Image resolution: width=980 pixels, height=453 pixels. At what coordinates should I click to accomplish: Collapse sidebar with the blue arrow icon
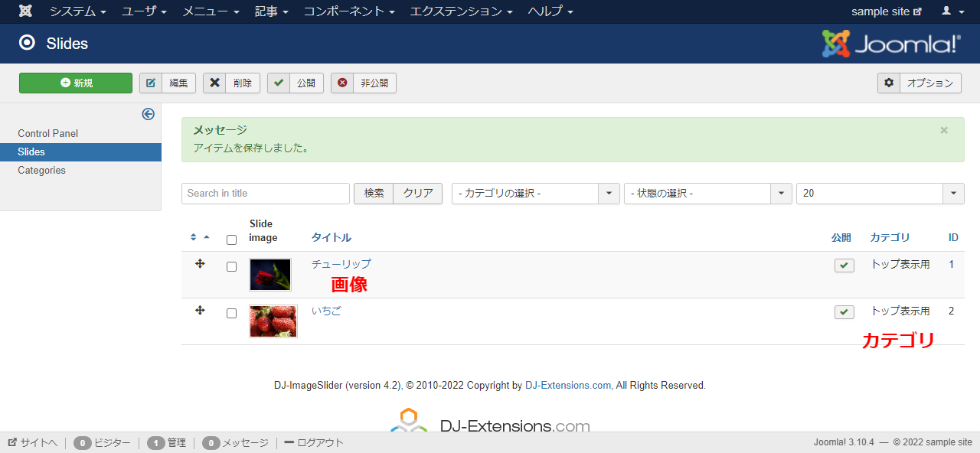pyautogui.click(x=149, y=114)
